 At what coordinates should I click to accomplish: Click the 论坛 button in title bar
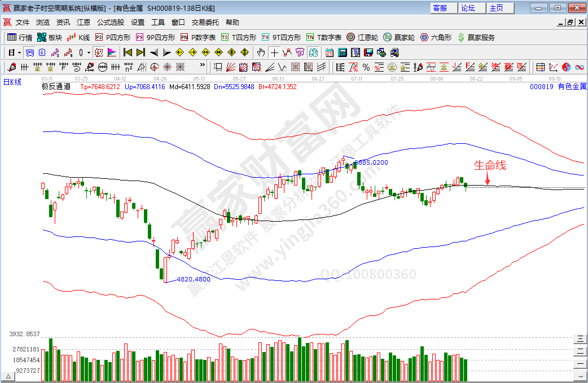(468, 8)
